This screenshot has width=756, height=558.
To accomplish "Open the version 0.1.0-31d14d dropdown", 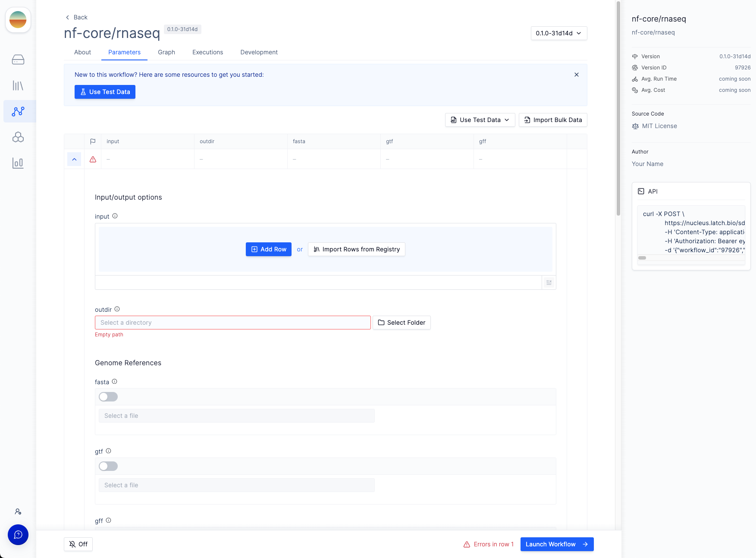I will tap(559, 33).
